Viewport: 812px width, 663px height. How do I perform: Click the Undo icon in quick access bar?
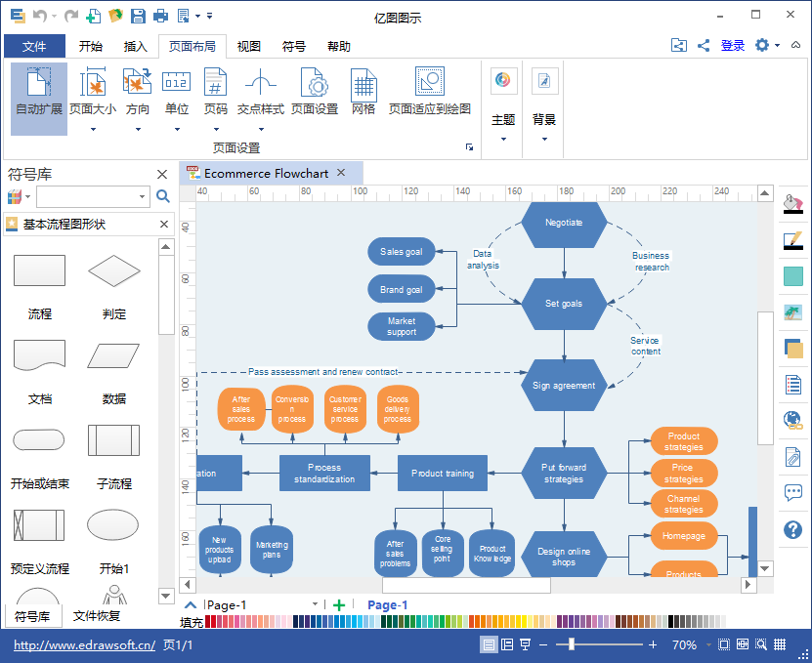(x=40, y=16)
